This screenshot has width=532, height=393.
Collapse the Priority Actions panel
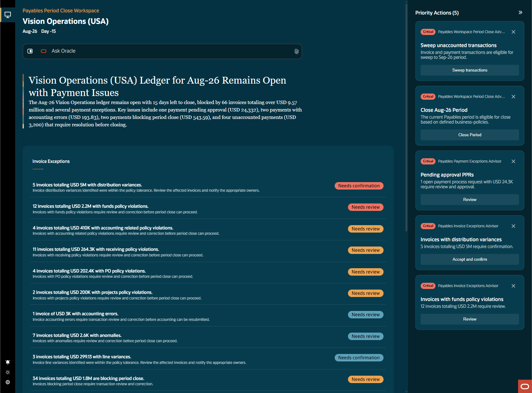click(x=521, y=12)
